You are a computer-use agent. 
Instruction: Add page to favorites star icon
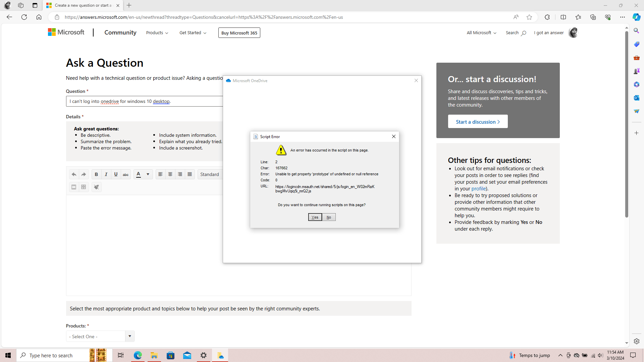[x=529, y=17]
